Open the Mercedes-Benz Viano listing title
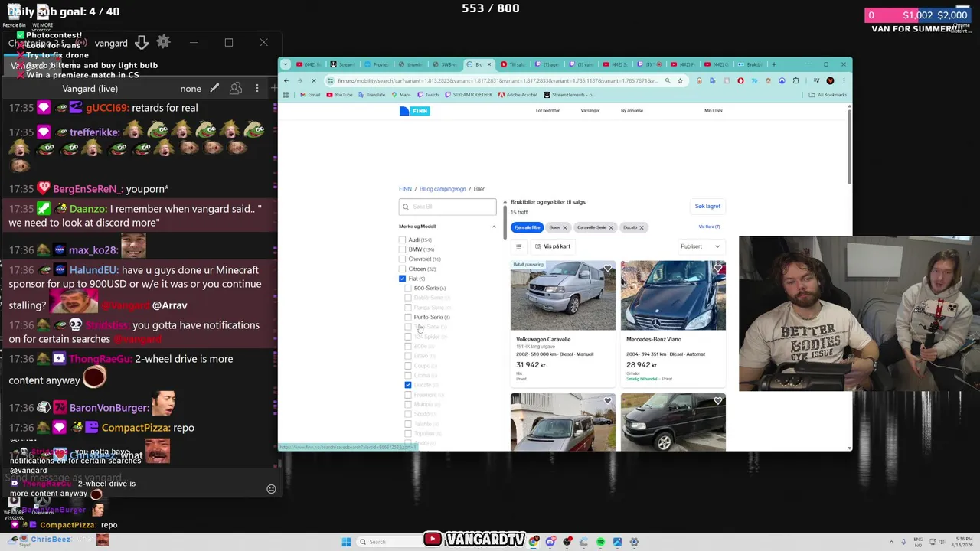This screenshot has height=551, width=980. coord(654,339)
